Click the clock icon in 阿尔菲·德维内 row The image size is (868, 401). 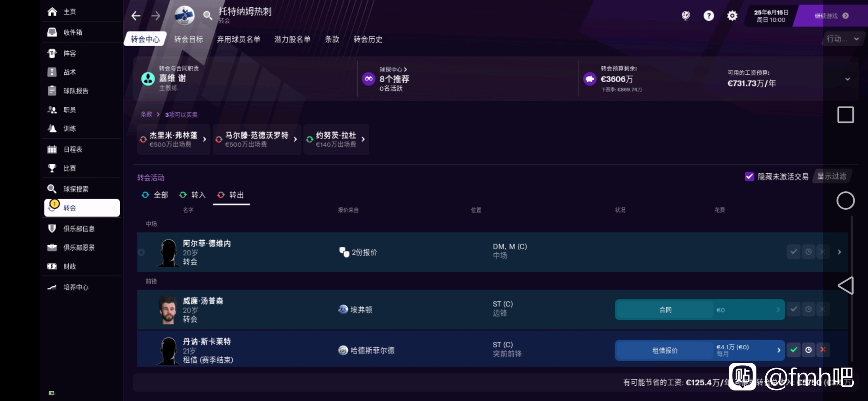click(x=809, y=252)
